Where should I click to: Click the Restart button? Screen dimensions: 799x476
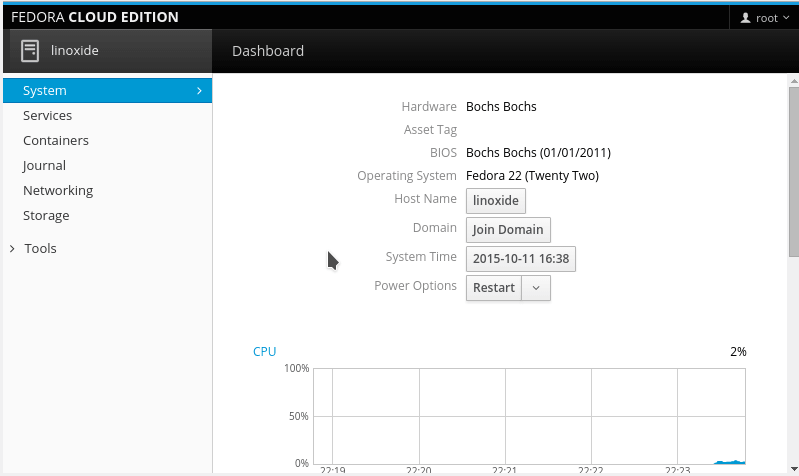[x=493, y=288]
